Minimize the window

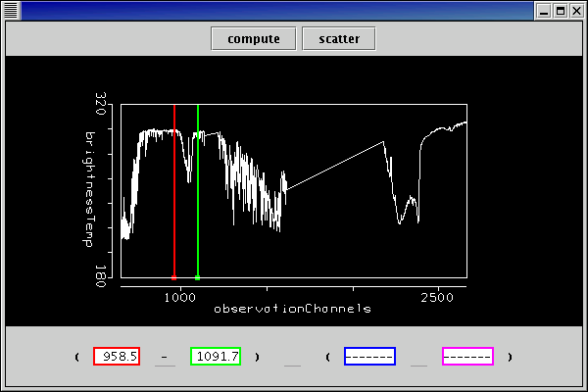pos(544,11)
